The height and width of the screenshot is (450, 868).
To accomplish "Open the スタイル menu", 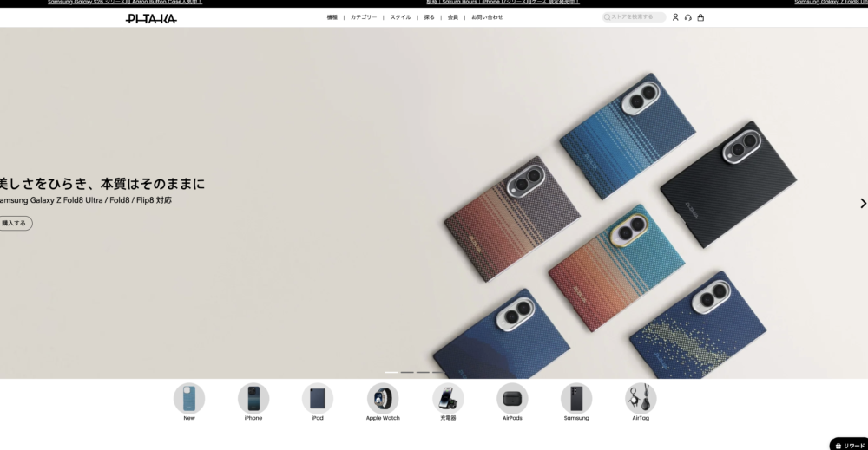I will 400,17.
